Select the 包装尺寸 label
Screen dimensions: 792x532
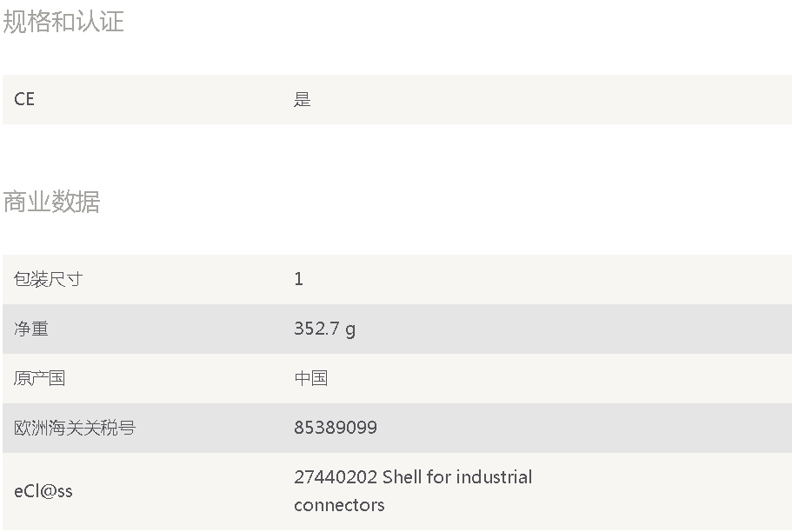tap(48, 279)
